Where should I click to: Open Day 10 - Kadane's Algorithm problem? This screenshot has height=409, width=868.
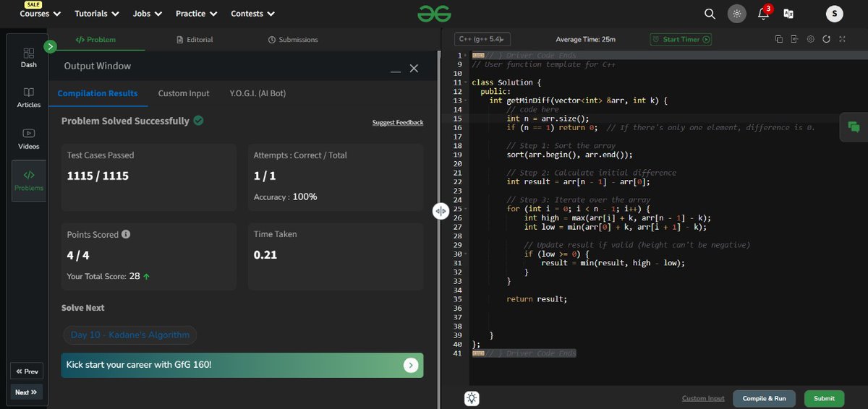coord(130,335)
